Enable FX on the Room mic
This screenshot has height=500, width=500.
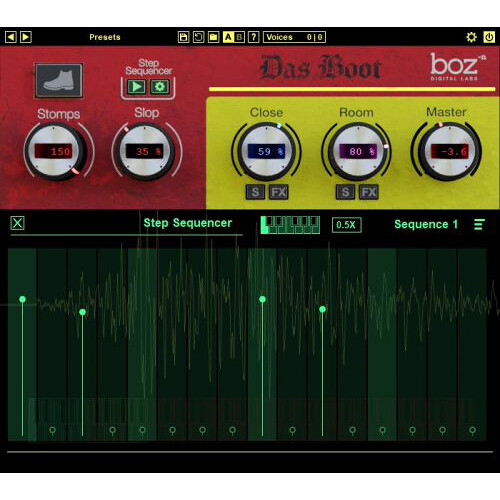coord(369,192)
